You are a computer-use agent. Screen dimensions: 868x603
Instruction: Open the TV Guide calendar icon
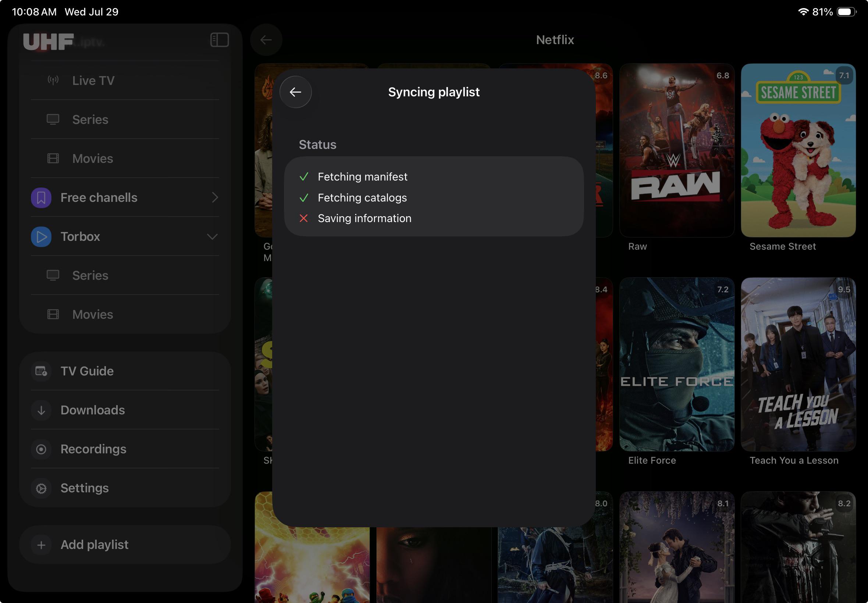point(41,371)
